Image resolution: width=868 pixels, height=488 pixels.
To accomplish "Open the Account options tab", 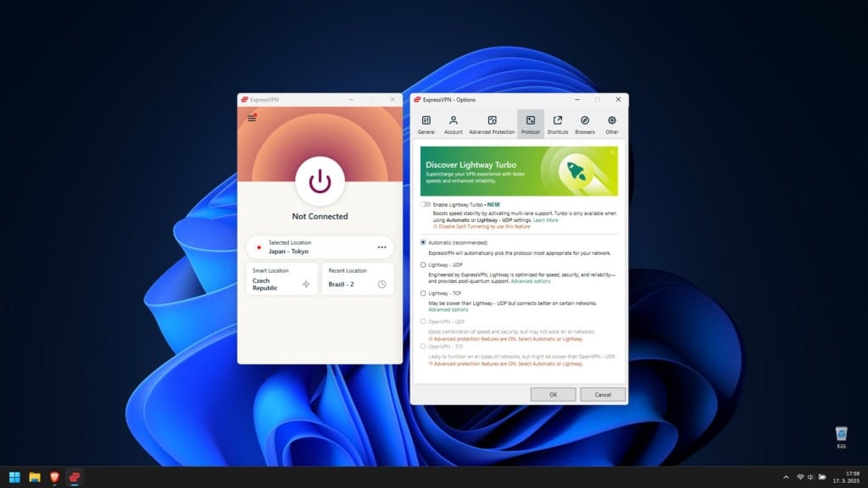I will click(x=453, y=124).
